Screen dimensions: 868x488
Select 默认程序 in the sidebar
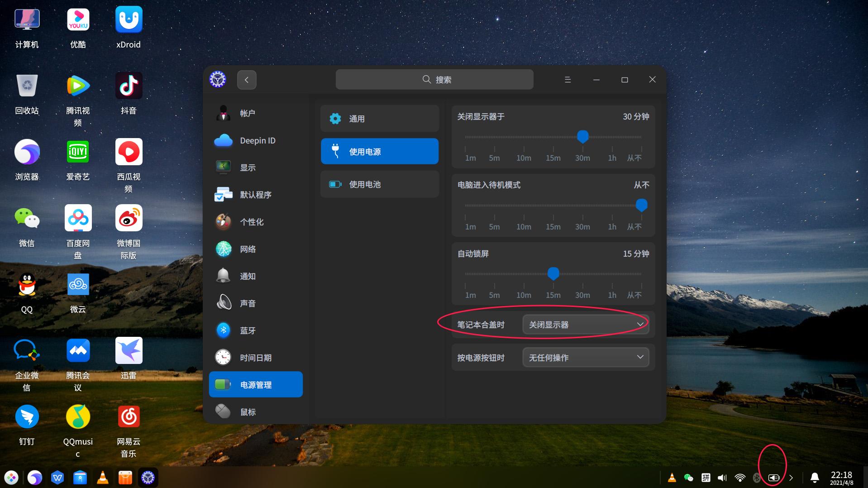(256, 195)
